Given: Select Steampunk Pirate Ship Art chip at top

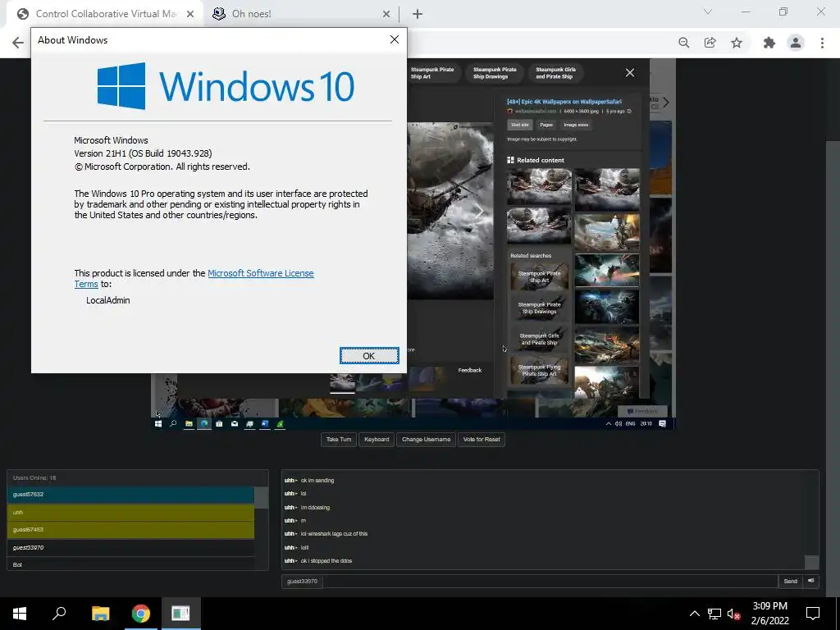Looking at the screenshot, I should [432, 73].
